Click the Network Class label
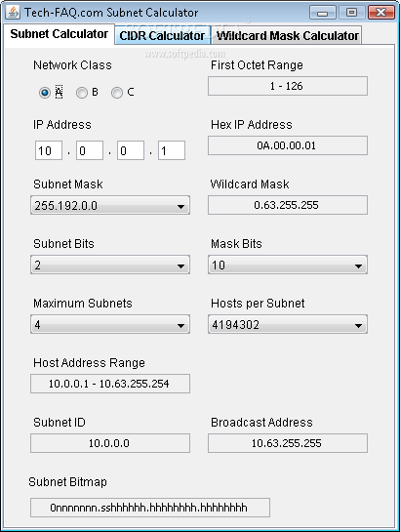This screenshot has height=532, width=400. click(72, 64)
